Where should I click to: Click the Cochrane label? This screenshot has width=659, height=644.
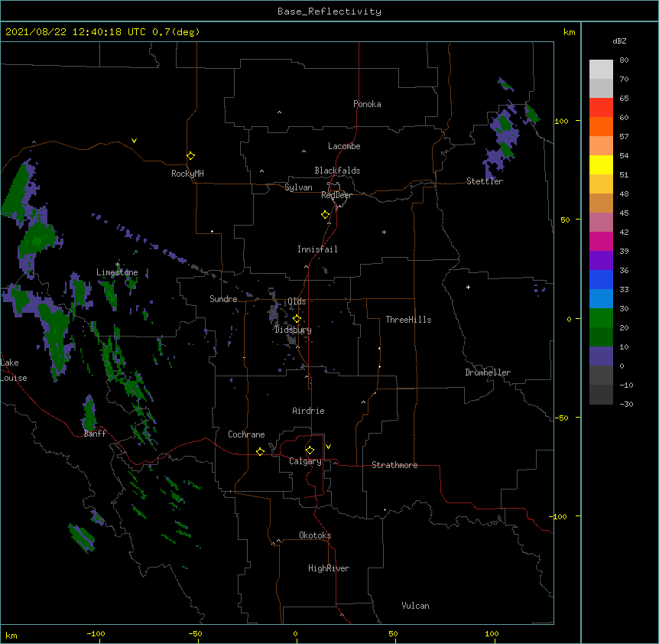246,434
